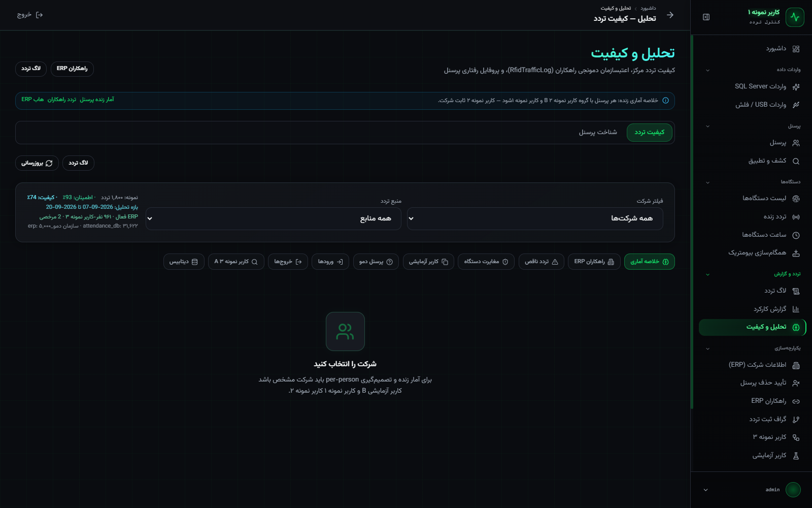Collapse the دستگاه‌ها sidebar section

[707, 182]
